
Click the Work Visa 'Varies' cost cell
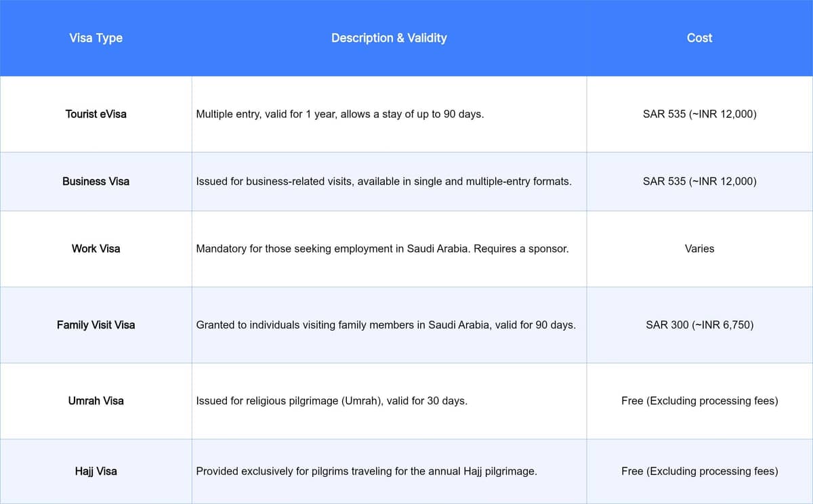(699, 249)
